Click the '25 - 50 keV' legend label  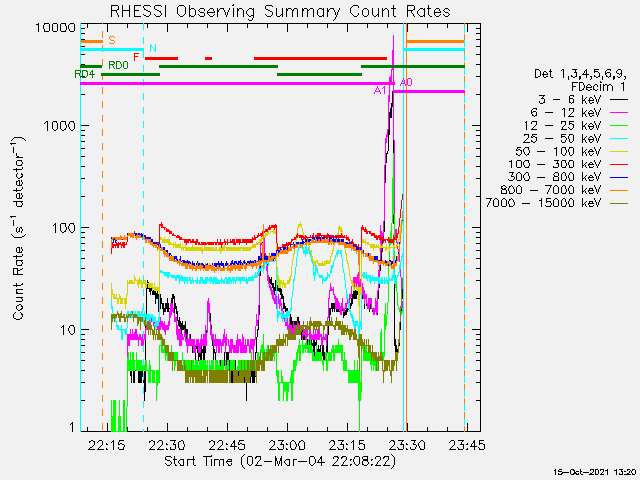pyautogui.click(x=562, y=138)
